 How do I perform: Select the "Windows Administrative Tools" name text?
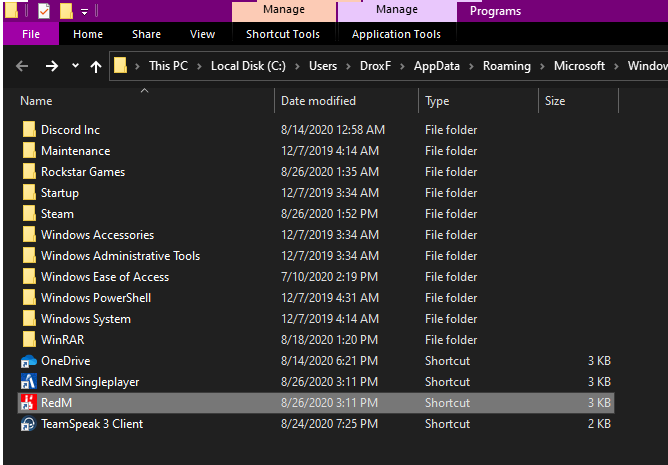pyautogui.click(x=121, y=256)
